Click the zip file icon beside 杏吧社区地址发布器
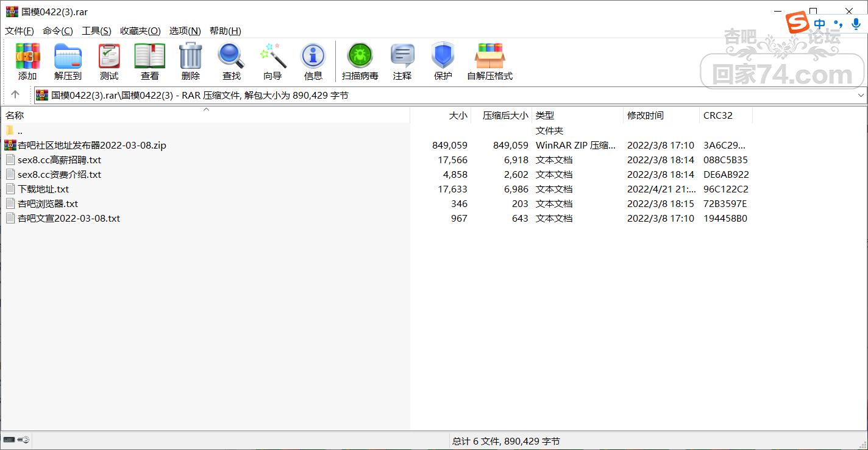This screenshot has width=868, height=450. pyautogui.click(x=10, y=145)
